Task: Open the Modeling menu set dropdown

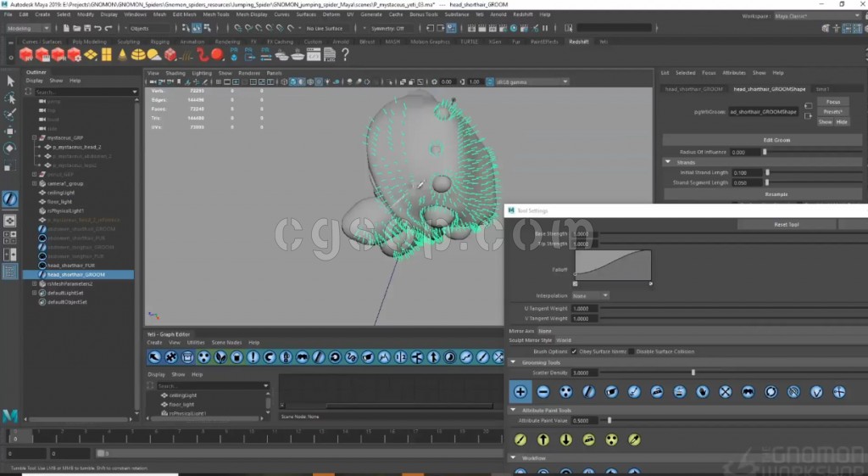Action: click(x=27, y=28)
